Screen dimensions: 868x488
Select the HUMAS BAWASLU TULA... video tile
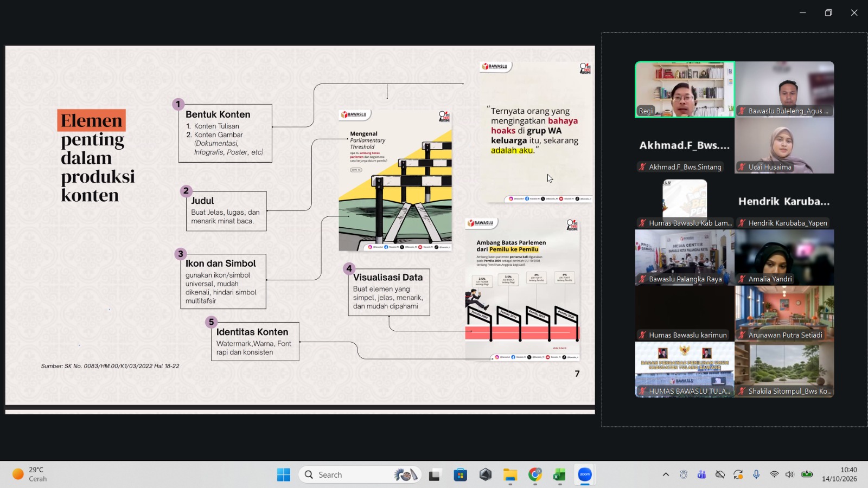685,370
